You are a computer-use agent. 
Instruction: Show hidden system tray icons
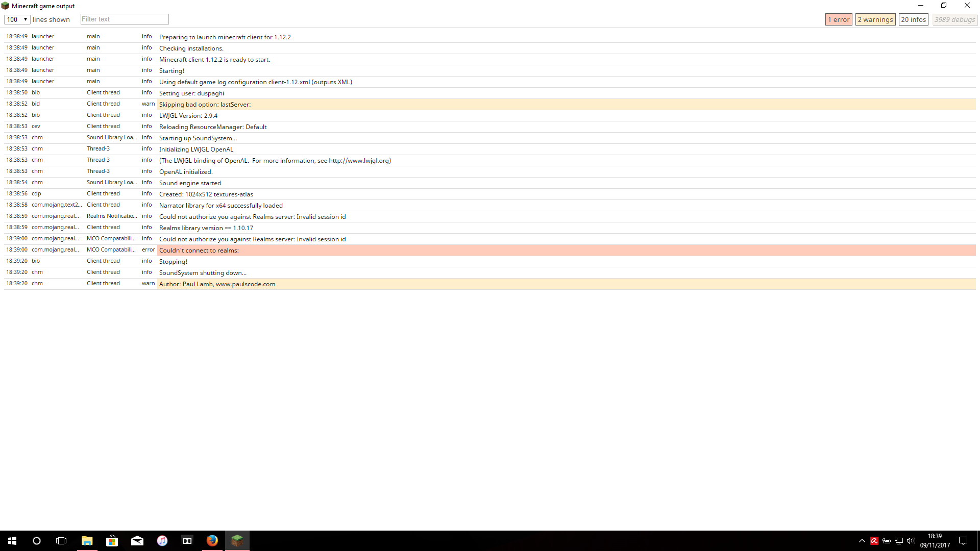862,541
